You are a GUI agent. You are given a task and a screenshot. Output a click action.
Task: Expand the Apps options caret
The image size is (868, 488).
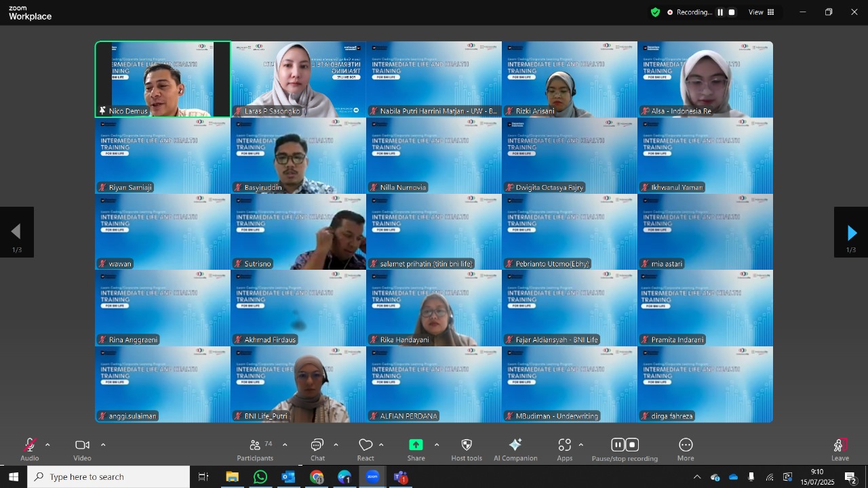coord(581,445)
